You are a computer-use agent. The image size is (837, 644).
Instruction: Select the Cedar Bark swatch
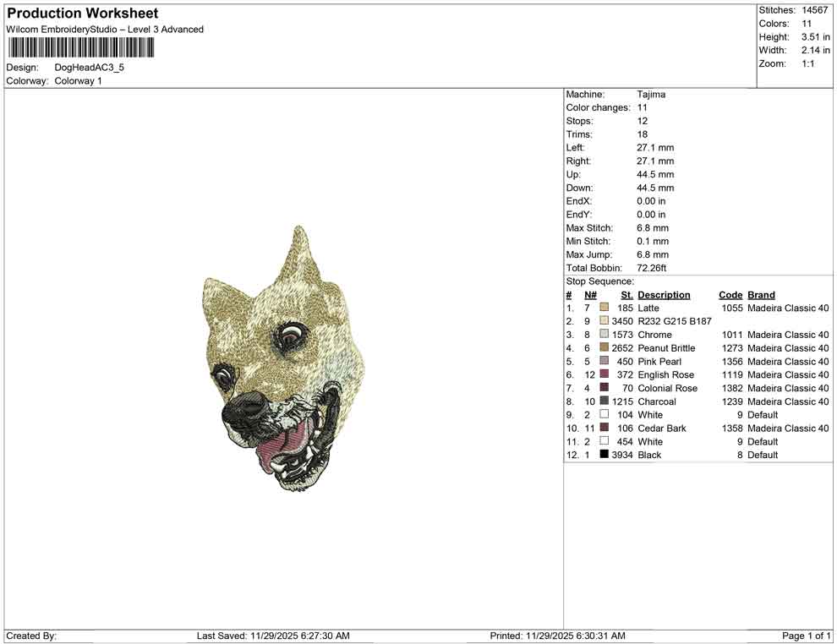(x=604, y=428)
